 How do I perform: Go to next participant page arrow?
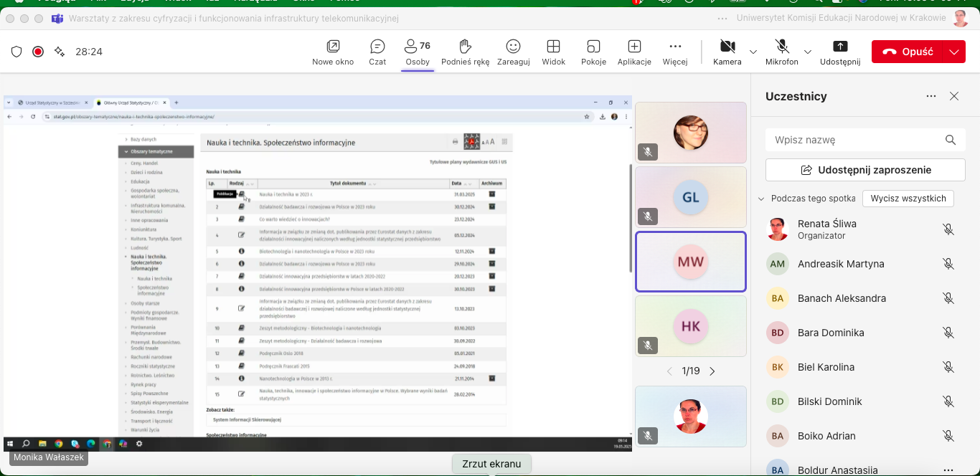[x=712, y=371]
